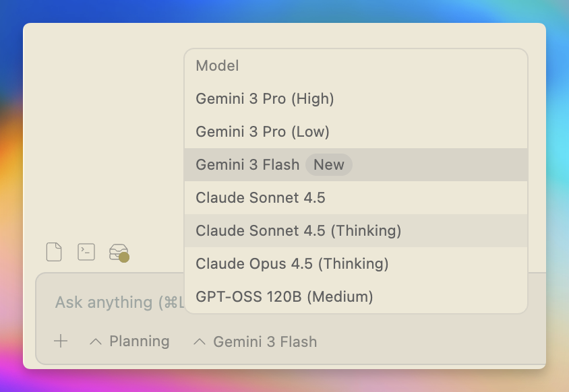Click the olive notification dot on inbox
Viewport: 569px width, 392px height.
pos(124,257)
